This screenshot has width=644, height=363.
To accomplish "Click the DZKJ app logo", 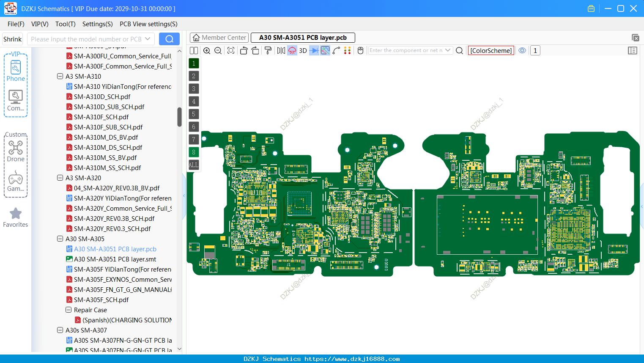I will [10, 8].
